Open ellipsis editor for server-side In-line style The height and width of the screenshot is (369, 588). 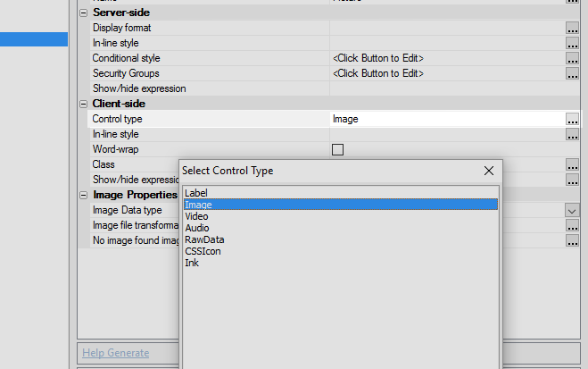572,43
